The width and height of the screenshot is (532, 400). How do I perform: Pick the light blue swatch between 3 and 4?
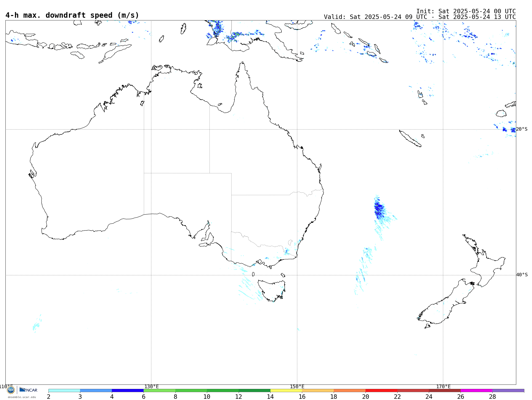[96, 390]
